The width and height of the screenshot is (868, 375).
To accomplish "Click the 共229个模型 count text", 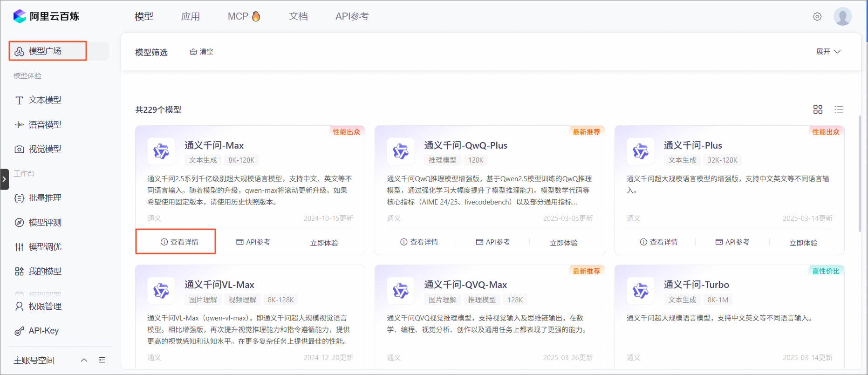I will click(158, 110).
